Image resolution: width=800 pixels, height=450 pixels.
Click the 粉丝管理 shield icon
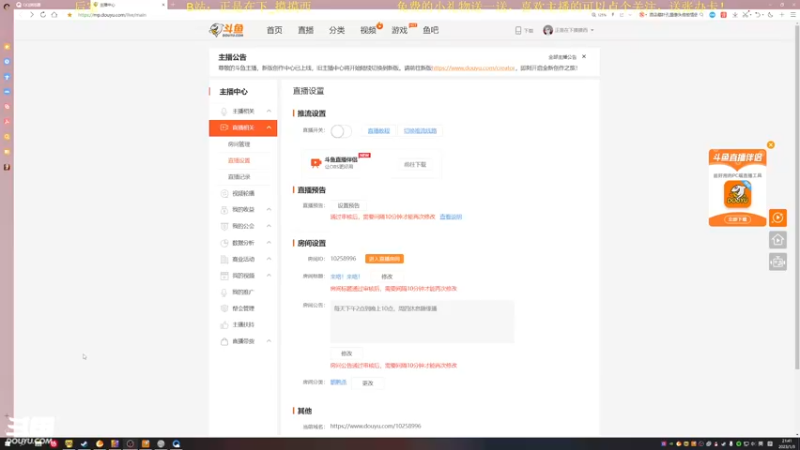tap(224, 309)
